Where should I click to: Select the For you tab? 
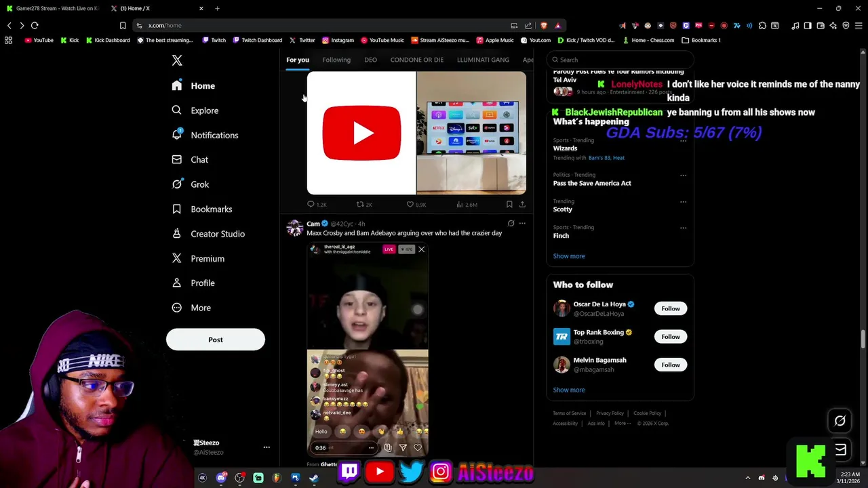click(x=298, y=60)
